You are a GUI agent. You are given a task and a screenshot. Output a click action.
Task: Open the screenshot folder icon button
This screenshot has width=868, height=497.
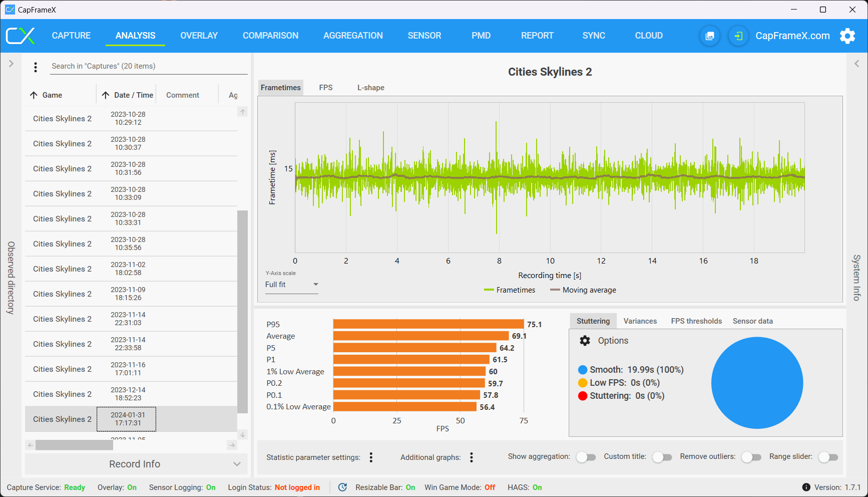710,36
